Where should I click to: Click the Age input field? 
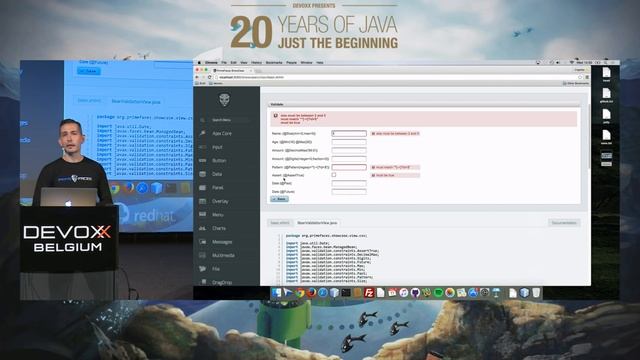tap(349, 142)
